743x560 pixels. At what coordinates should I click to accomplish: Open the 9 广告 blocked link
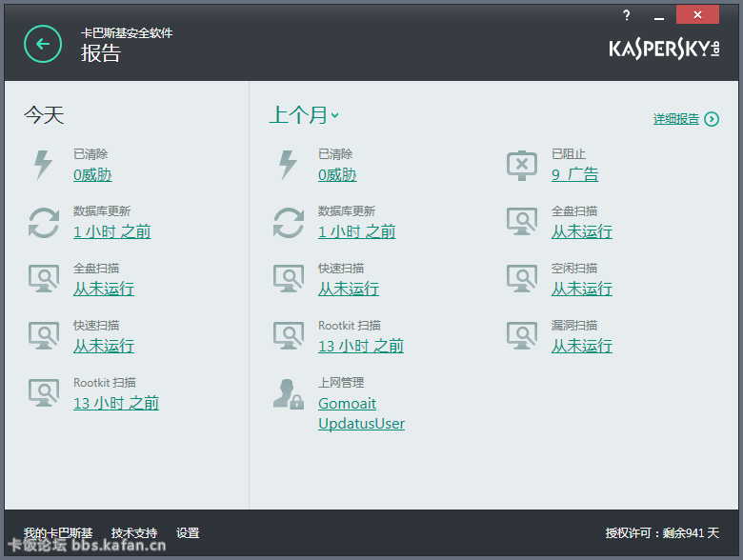coord(574,175)
